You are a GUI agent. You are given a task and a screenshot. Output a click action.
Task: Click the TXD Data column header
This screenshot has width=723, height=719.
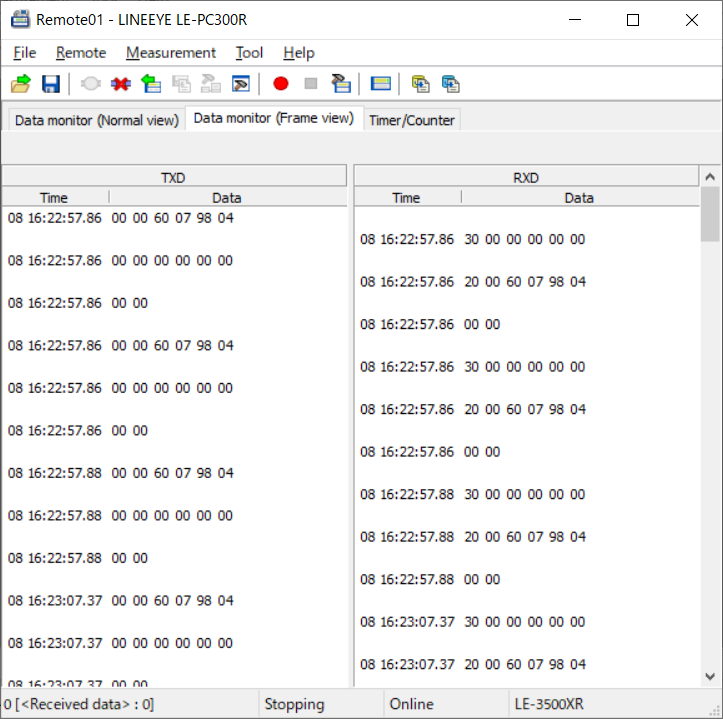point(227,198)
